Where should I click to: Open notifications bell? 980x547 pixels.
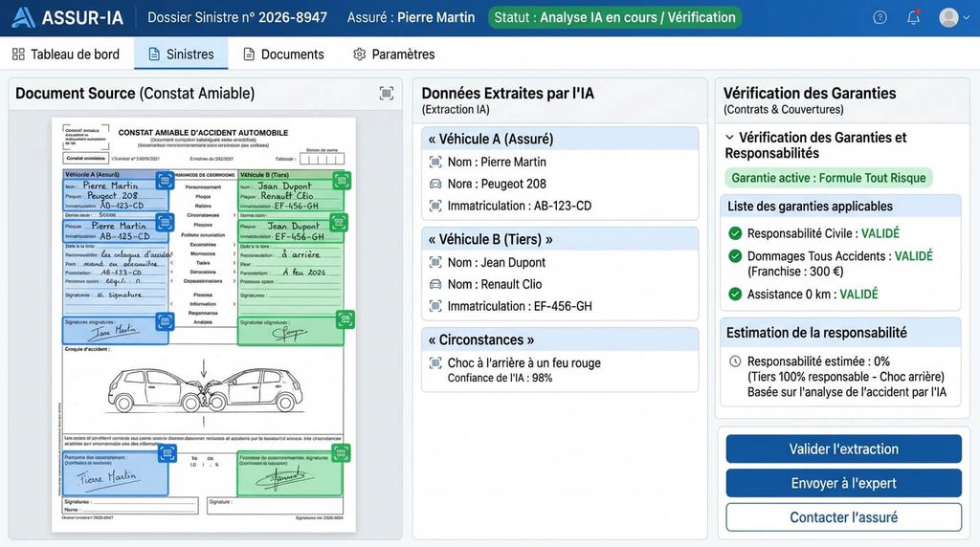point(913,17)
